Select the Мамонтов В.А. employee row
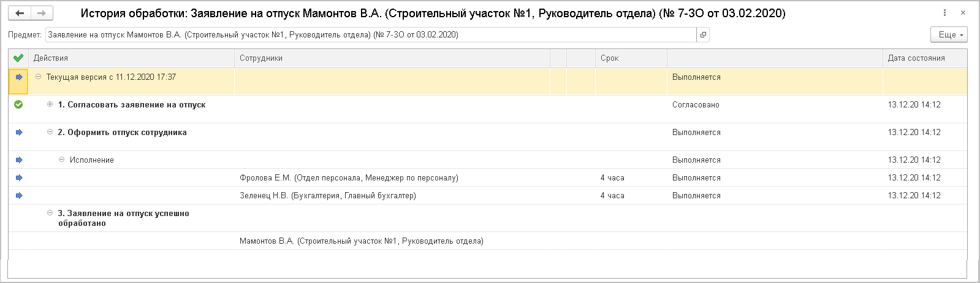980x283 pixels. coord(362,241)
